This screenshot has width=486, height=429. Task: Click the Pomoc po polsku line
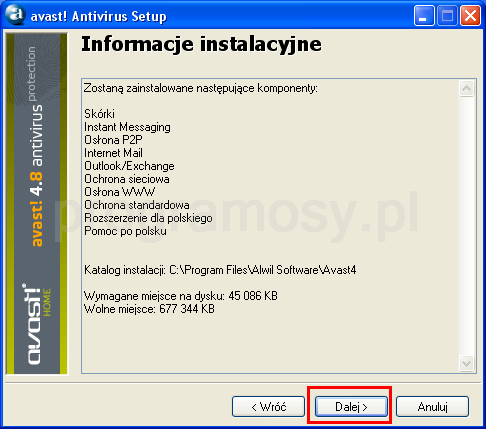[125, 231]
